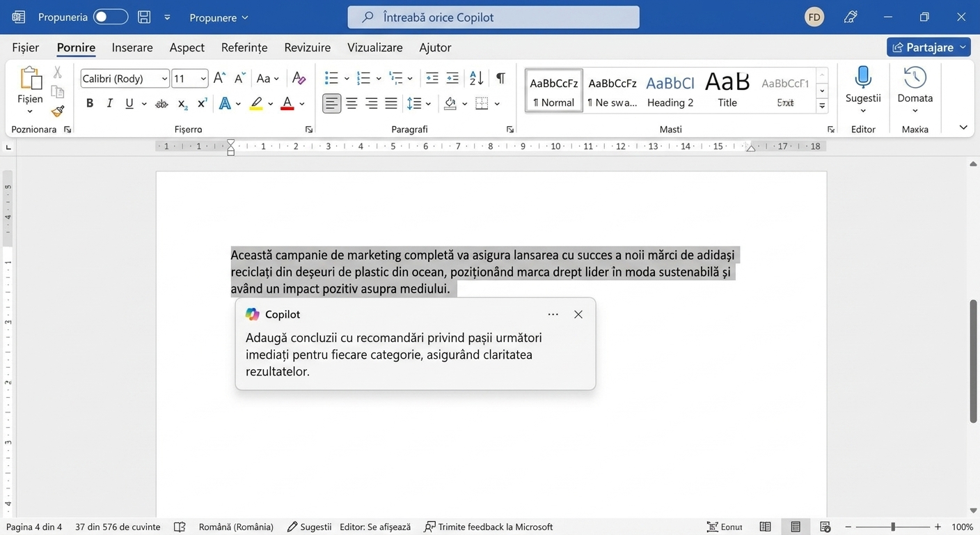Collapse the ribbon with the chevron
This screenshot has width=980, height=535.
click(963, 127)
